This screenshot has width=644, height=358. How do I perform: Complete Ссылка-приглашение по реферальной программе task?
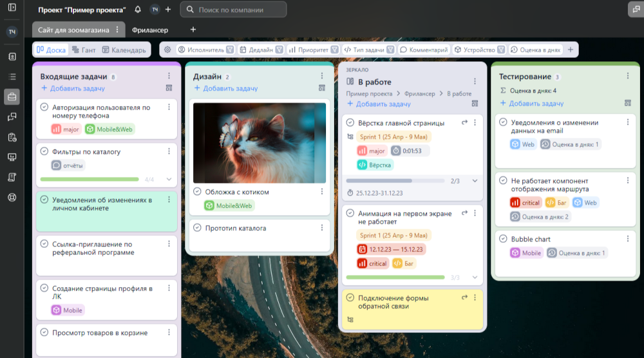coord(44,244)
